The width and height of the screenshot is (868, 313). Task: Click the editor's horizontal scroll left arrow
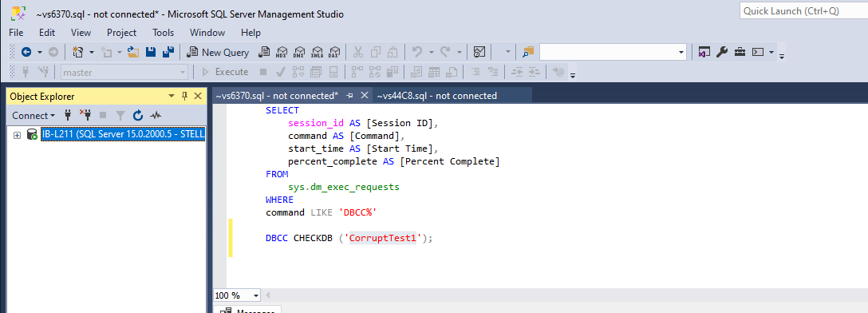click(x=268, y=295)
